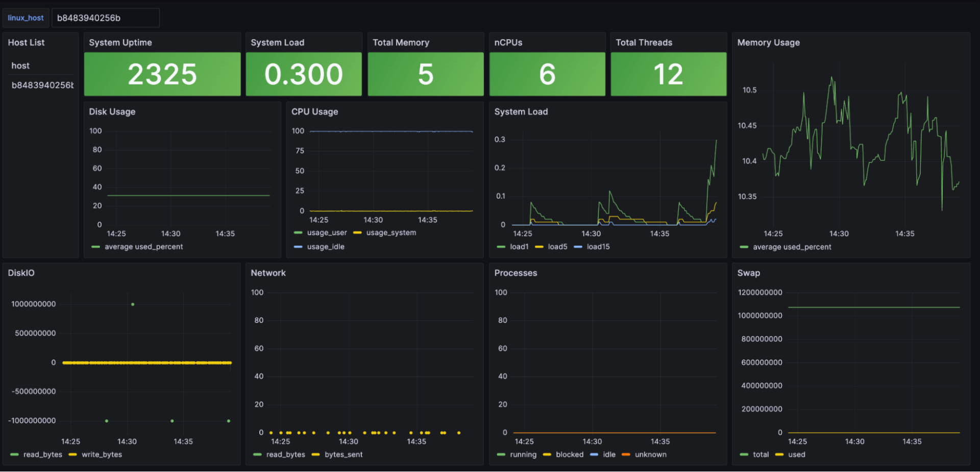Open color picker for usage_idle blue swatch
980x472 pixels.
tap(298, 247)
